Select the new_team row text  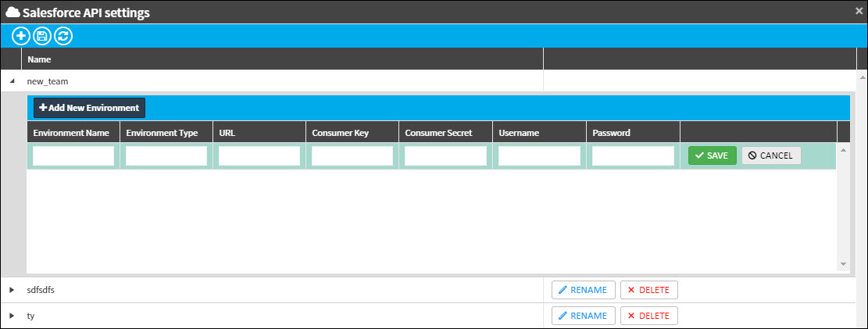click(48, 80)
